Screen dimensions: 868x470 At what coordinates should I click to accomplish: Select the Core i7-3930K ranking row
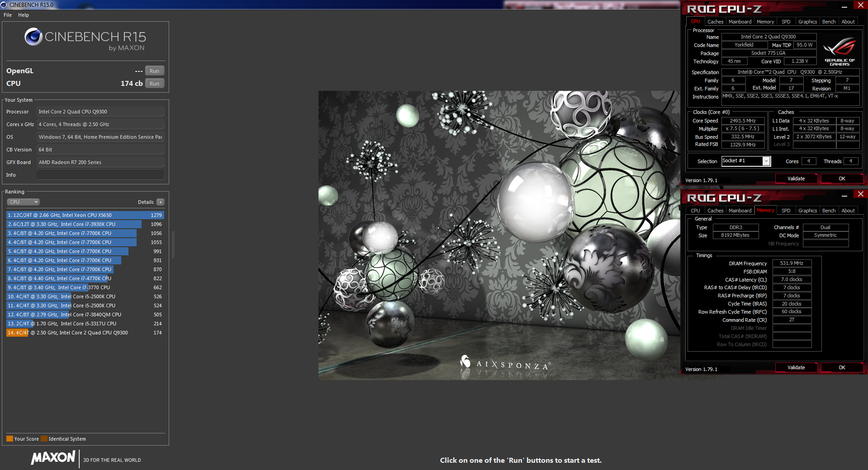(85, 224)
